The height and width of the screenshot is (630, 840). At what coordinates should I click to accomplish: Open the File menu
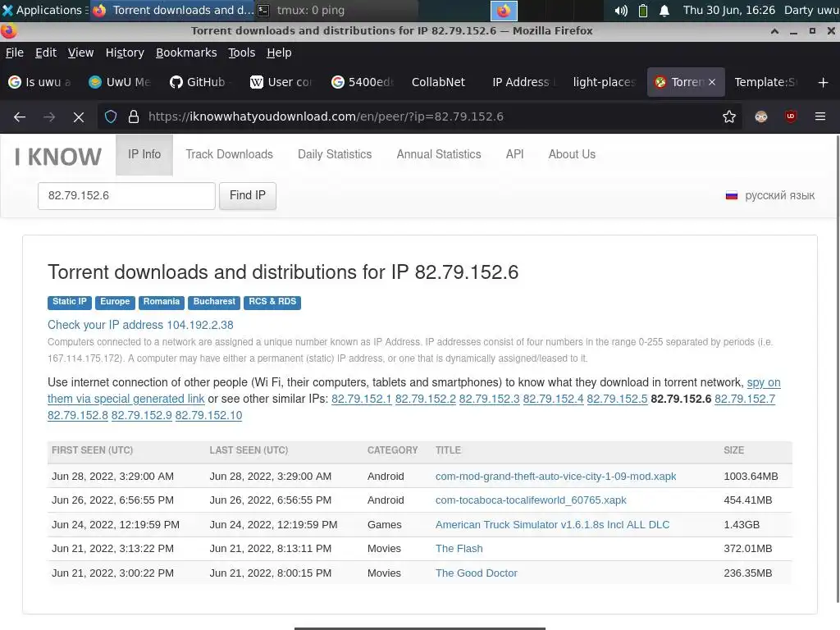click(x=15, y=52)
